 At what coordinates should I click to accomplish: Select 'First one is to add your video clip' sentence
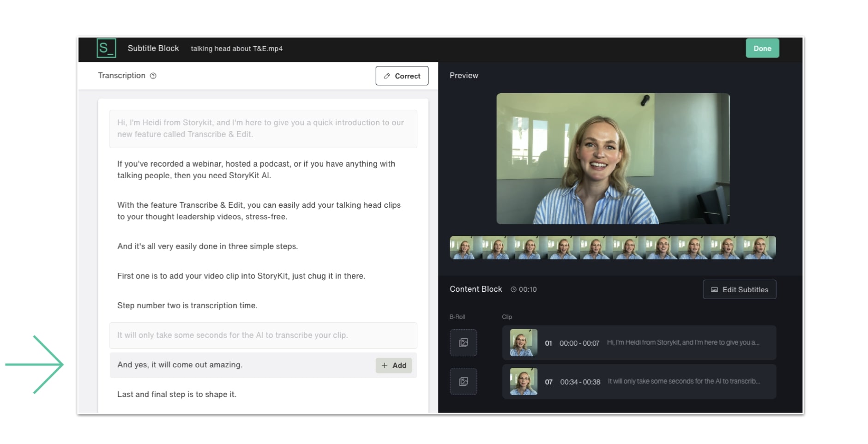(x=241, y=276)
